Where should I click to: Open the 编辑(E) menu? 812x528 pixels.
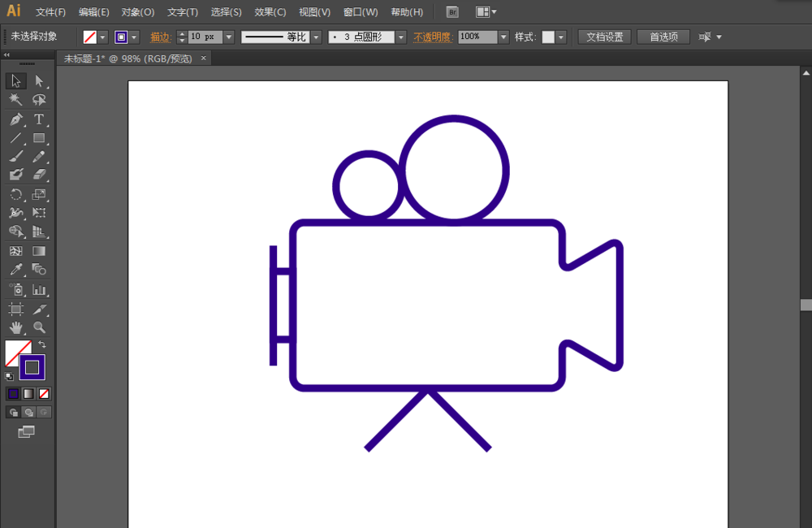(93, 12)
